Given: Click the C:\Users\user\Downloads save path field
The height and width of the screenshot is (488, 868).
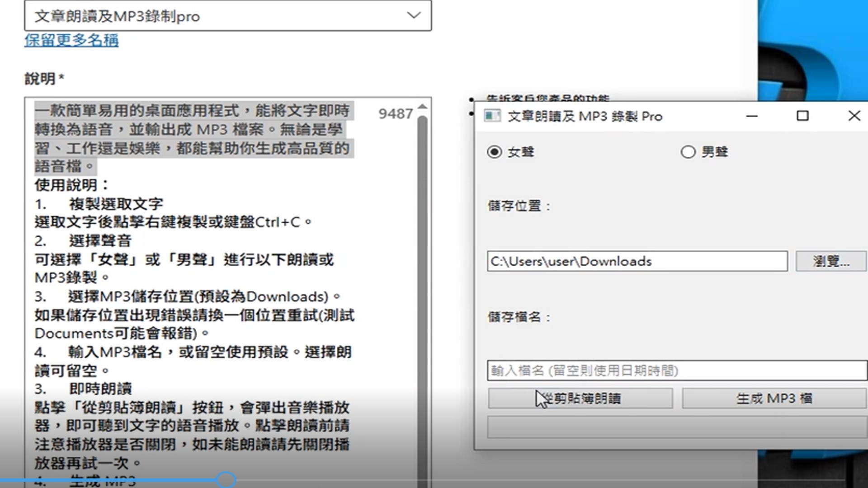Looking at the screenshot, I should pos(637,261).
